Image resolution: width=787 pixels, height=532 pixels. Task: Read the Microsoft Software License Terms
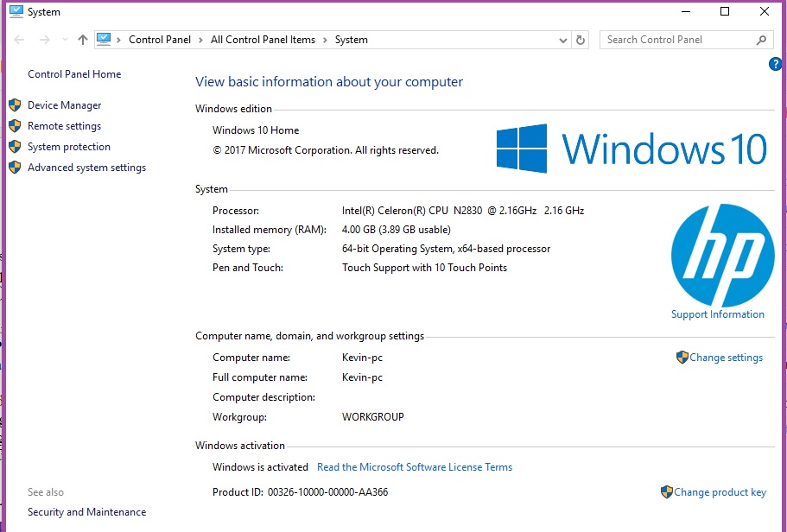pos(415,467)
